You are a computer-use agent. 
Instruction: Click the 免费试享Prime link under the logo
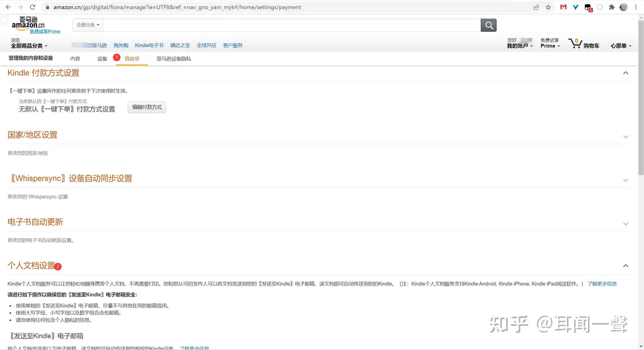click(45, 31)
